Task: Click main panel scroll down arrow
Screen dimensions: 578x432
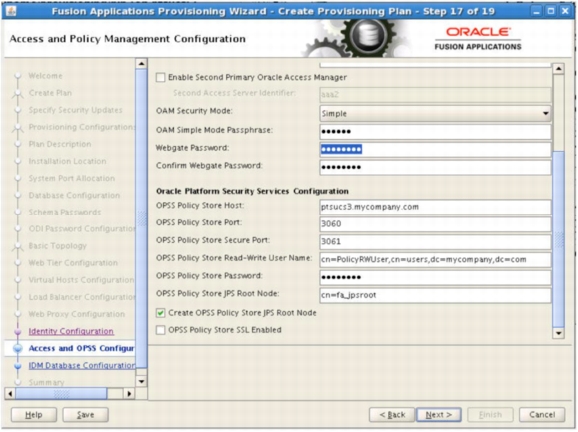Action: (x=559, y=334)
